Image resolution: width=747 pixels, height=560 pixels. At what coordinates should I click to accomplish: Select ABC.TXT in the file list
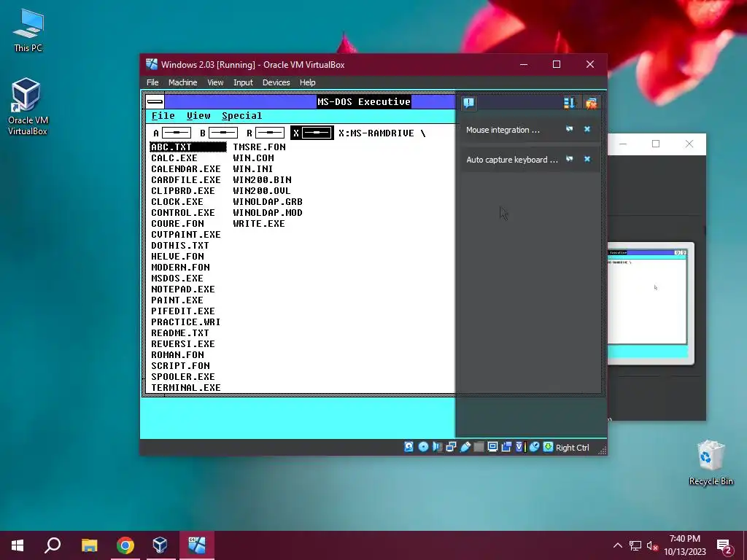click(188, 147)
